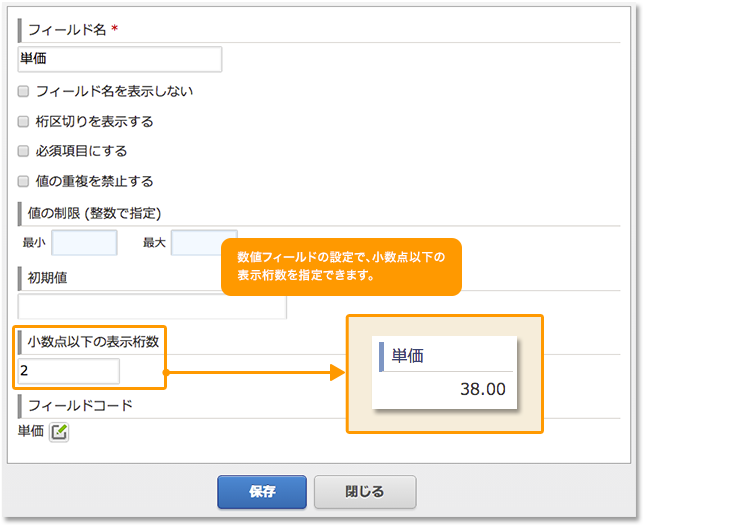Select the 最大 value input box

(x=203, y=242)
